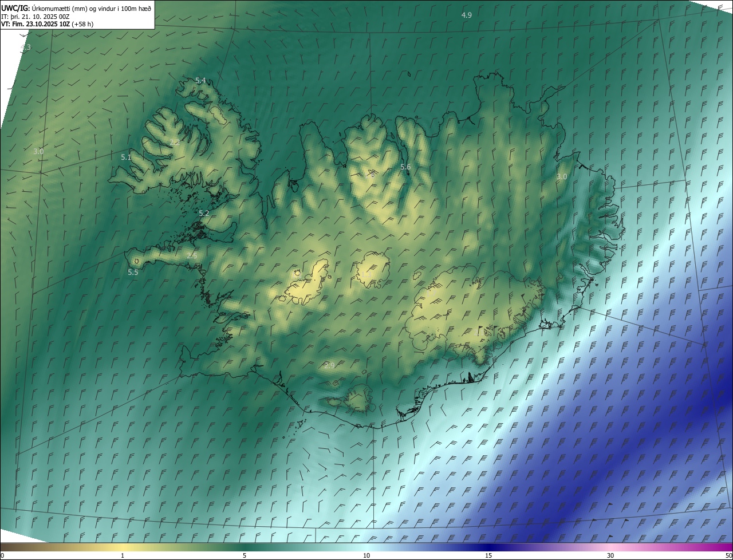This screenshot has height=560, width=733.
Task: Click the 5.6 value in north Iceland
Action: [x=405, y=167]
